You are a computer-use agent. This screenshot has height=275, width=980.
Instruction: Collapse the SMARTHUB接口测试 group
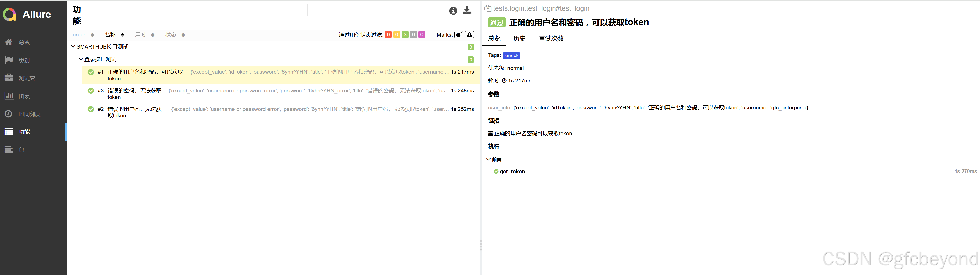click(x=73, y=46)
